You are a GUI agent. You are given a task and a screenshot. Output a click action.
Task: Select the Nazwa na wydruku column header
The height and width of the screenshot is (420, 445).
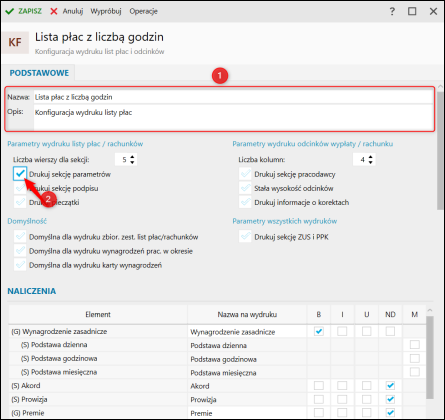coord(247,314)
